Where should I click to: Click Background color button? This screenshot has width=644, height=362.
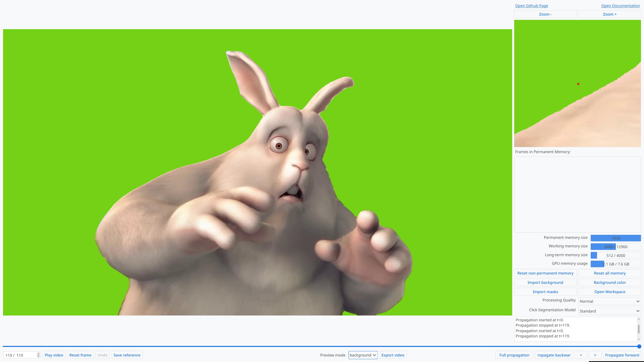610,282
